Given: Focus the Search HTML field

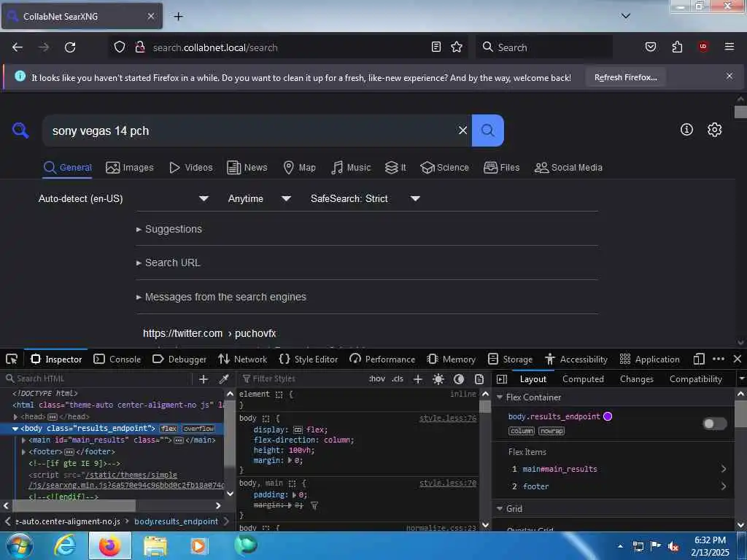Looking at the screenshot, I should [x=98, y=379].
